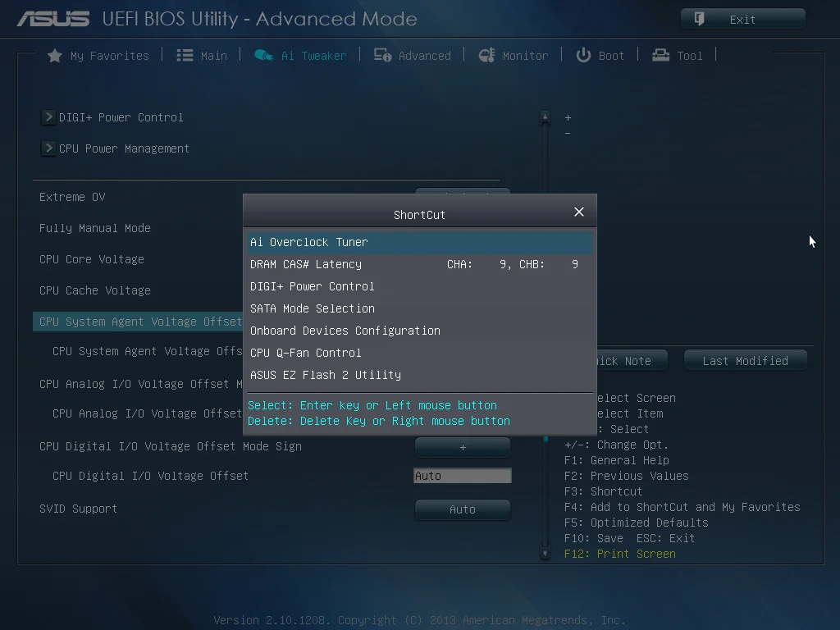840x630 pixels.
Task: Click the F3: Shortcut hint
Action: pyautogui.click(x=603, y=491)
